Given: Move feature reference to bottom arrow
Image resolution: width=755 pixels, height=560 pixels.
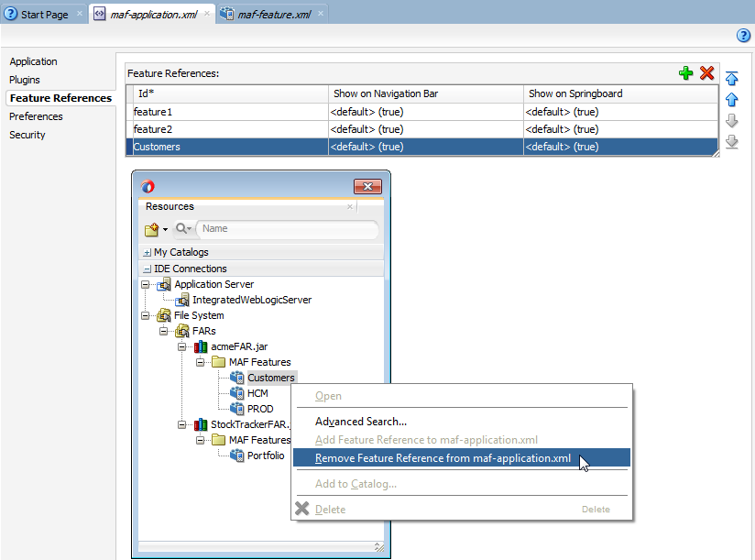Looking at the screenshot, I should pos(732,141).
